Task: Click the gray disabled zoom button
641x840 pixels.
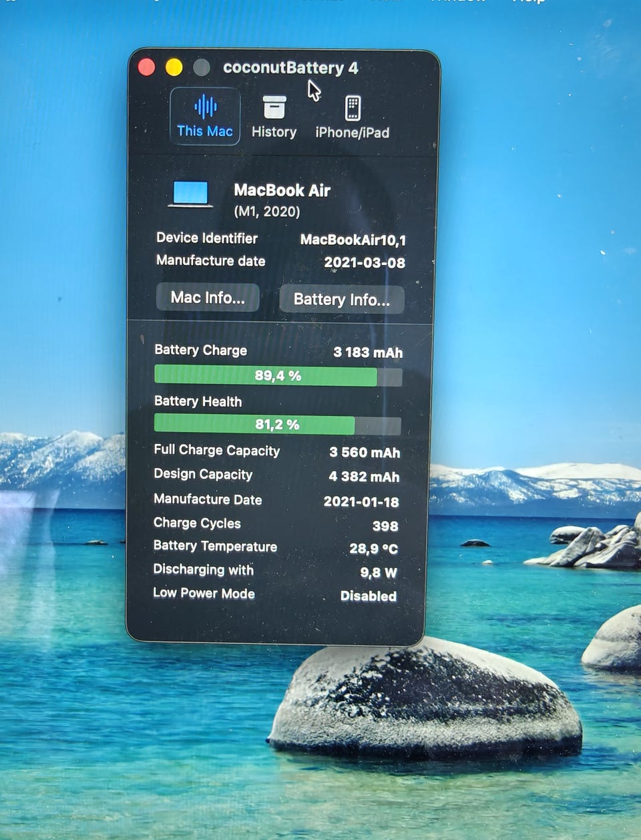Action: (201, 67)
